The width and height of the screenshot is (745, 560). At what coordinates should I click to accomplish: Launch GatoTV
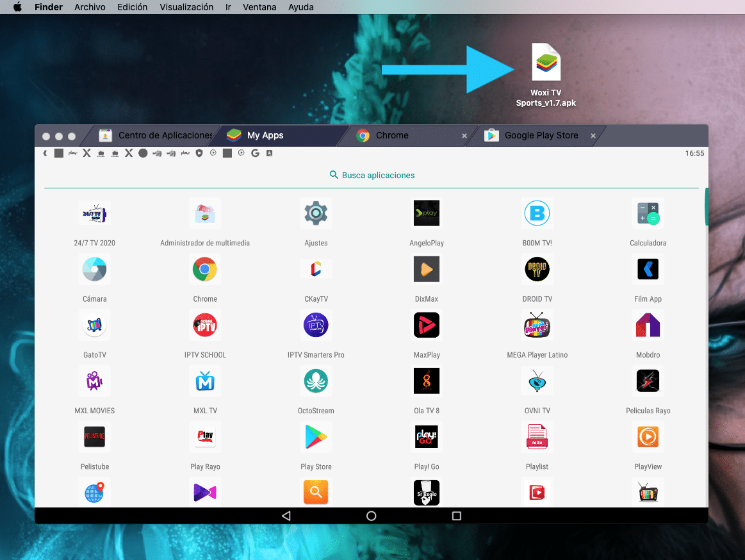94,325
